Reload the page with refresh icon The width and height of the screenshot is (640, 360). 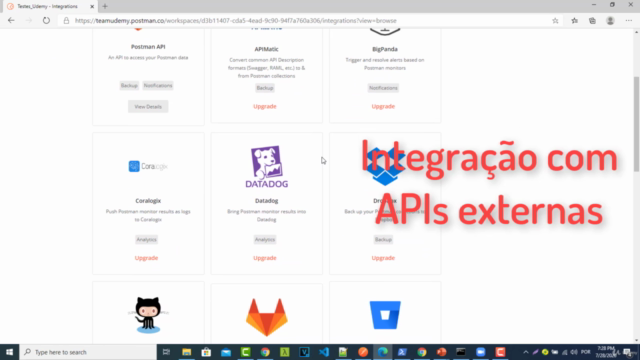[x=46, y=20]
